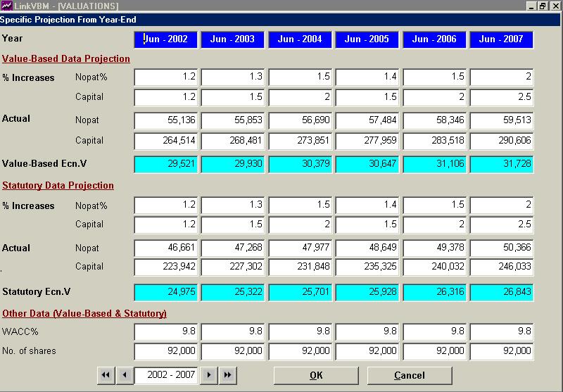
Task: Edit Value-Based Capital % for Jun 2007
Action: click(x=501, y=97)
